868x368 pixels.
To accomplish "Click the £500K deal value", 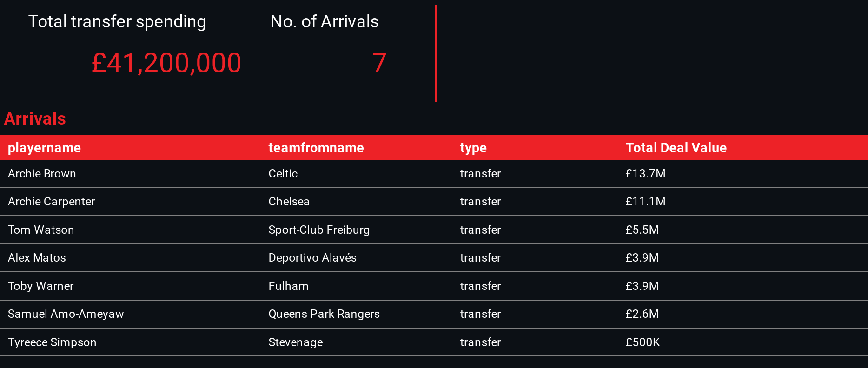I will (x=643, y=342).
